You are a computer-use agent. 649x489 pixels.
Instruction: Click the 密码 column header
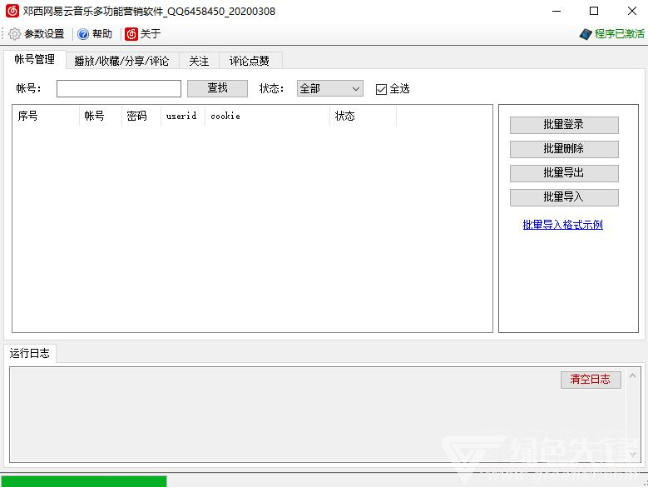point(141,116)
